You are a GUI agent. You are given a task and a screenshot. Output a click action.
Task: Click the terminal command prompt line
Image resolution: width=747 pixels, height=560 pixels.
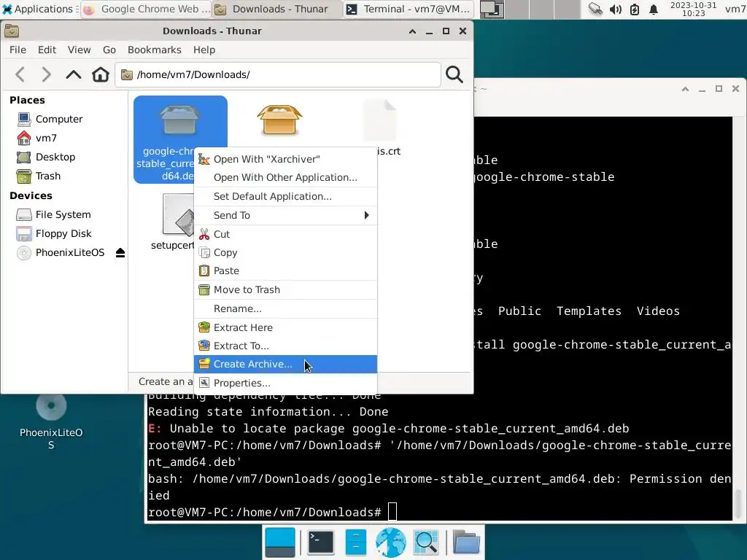[272, 513]
